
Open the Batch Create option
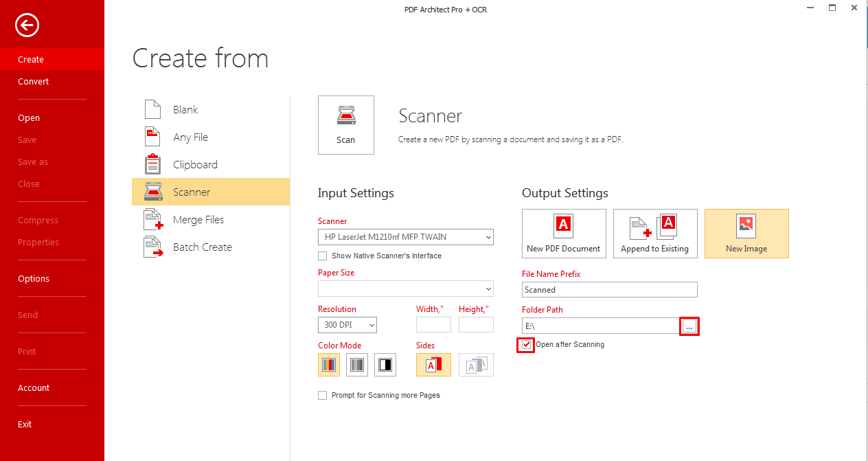click(210, 247)
